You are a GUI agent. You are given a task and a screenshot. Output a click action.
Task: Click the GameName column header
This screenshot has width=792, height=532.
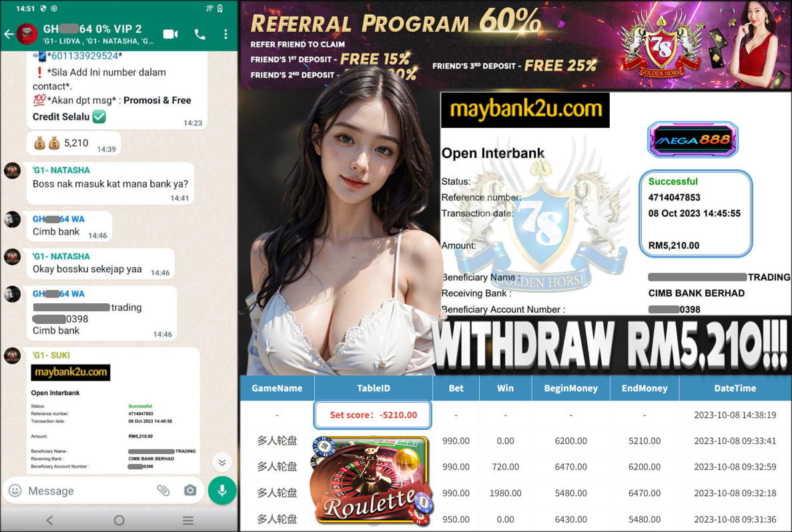[277, 388]
